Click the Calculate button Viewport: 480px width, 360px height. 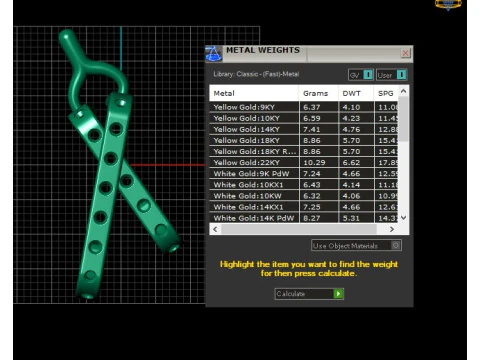(x=309, y=294)
